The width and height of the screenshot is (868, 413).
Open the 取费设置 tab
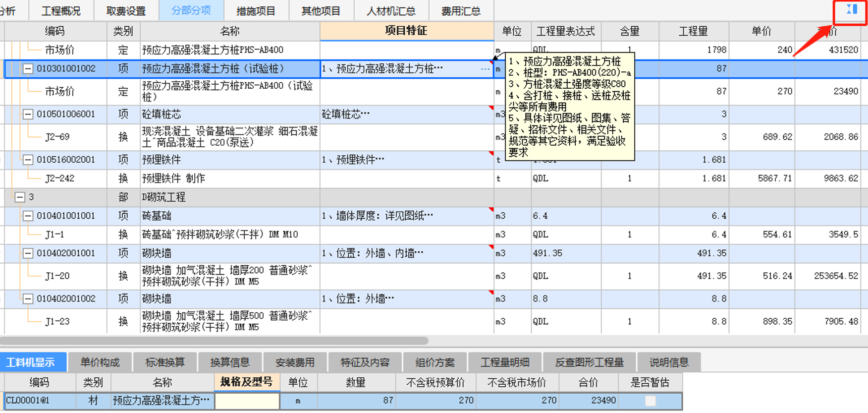(126, 11)
